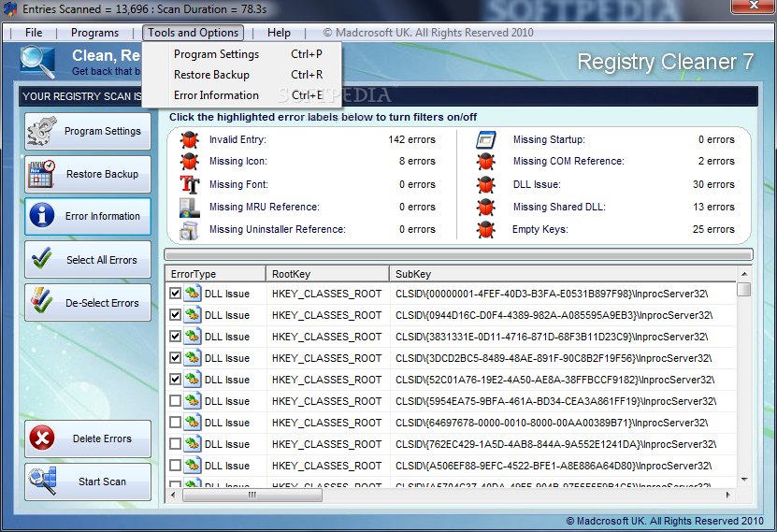777x532 pixels.
Task: Click the bug icon beside Missing Icon
Action: [189, 162]
